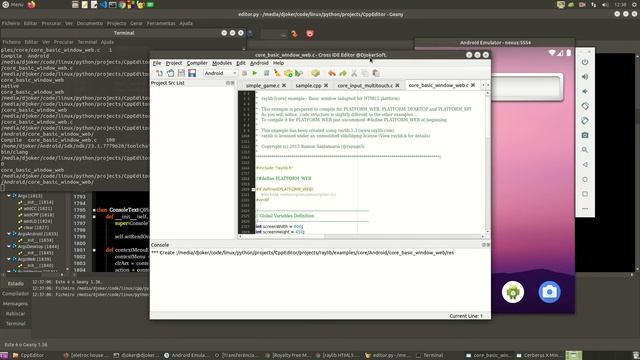This screenshot has width=640, height=360.
Task: Click the Clean broom icon
Action: coord(277,73)
